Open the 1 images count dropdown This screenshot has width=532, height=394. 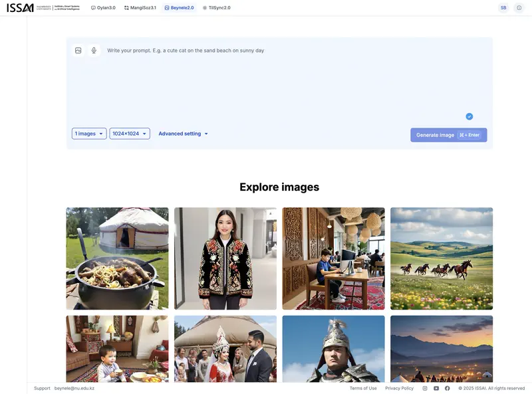(88, 133)
